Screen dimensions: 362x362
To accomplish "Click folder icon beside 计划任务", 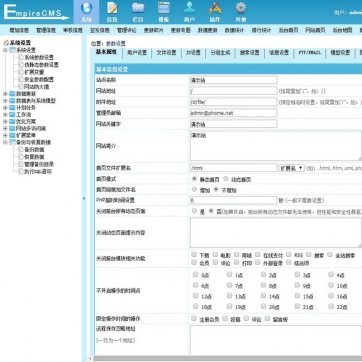I will pyautogui.click(x=12, y=108).
